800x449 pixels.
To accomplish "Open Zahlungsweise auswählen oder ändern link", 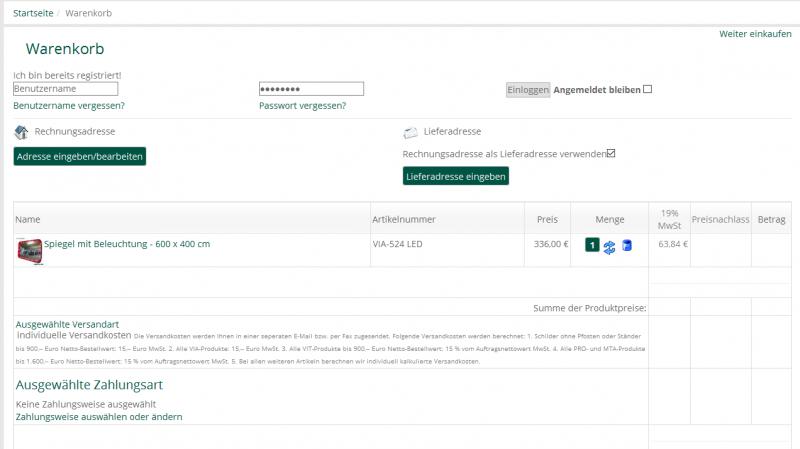I will (99, 416).
